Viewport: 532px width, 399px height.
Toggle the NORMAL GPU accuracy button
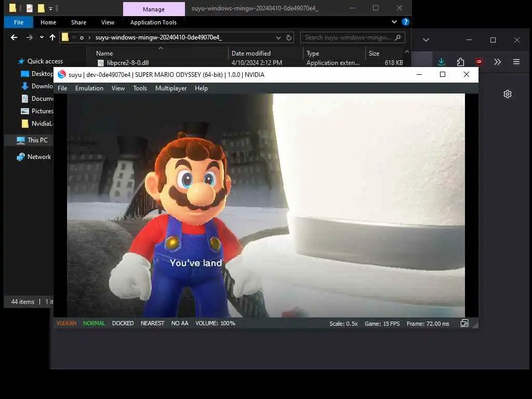pos(94,323)
